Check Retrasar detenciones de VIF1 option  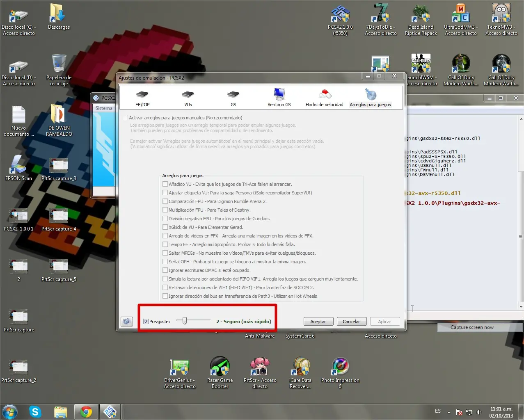pyautogui.click(x=165, y=288)
